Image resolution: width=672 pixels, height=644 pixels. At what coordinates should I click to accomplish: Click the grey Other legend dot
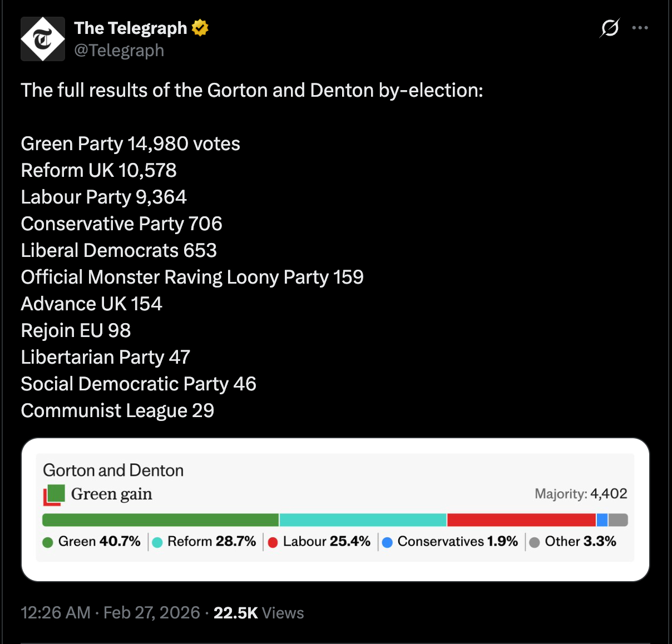(x=535, y=542)
